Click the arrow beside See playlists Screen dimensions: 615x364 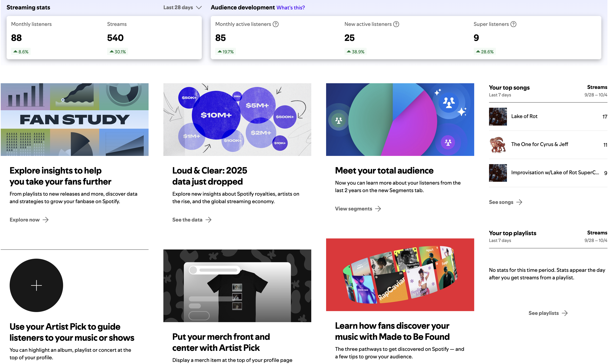click(x=565, y=313)
